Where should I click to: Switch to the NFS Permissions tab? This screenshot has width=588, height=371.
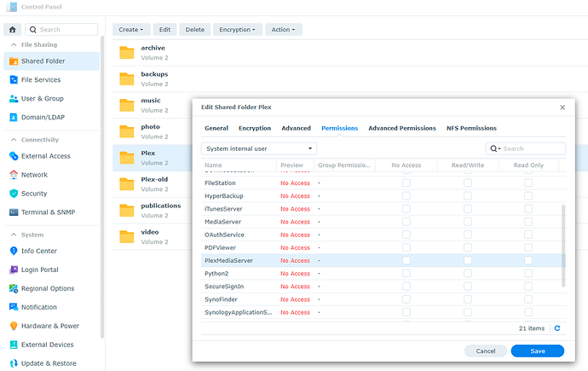point(471,128)
